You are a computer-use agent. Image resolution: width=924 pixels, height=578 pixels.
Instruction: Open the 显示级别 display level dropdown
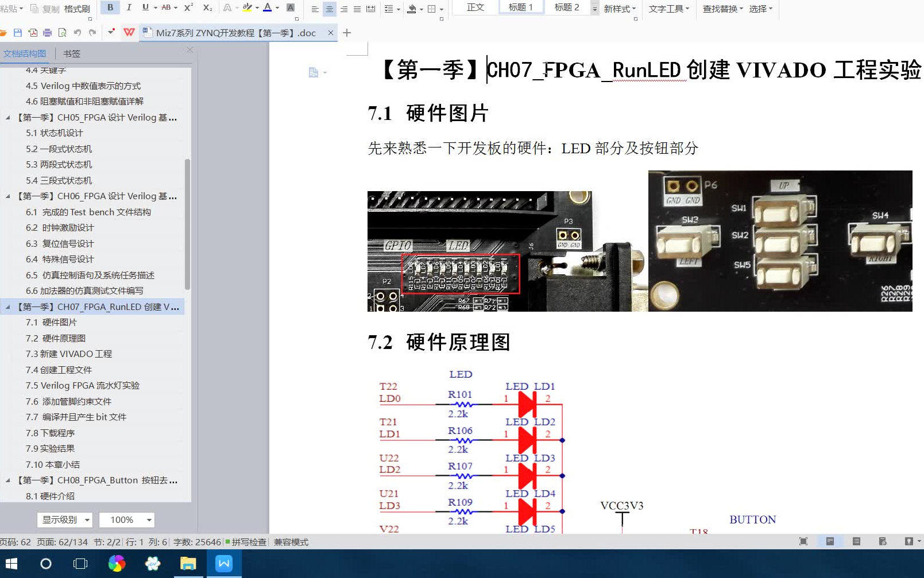point(65,519)
